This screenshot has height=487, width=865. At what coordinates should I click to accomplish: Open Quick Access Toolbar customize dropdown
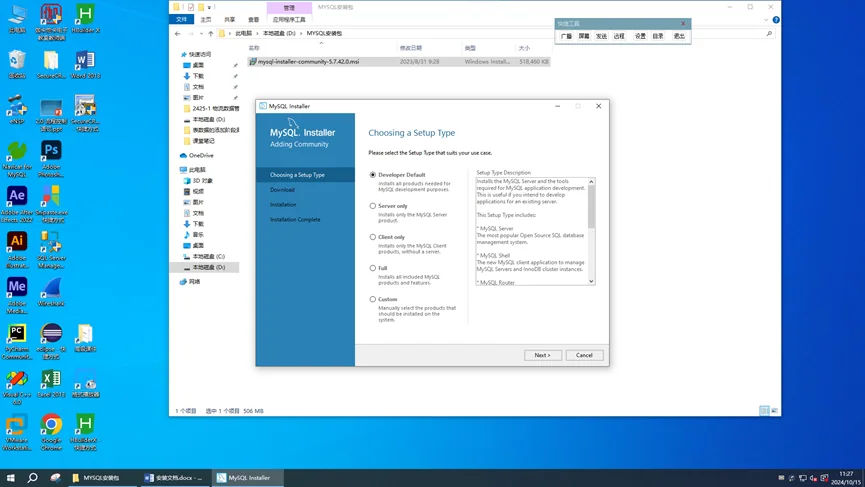(x=209, y=7)
